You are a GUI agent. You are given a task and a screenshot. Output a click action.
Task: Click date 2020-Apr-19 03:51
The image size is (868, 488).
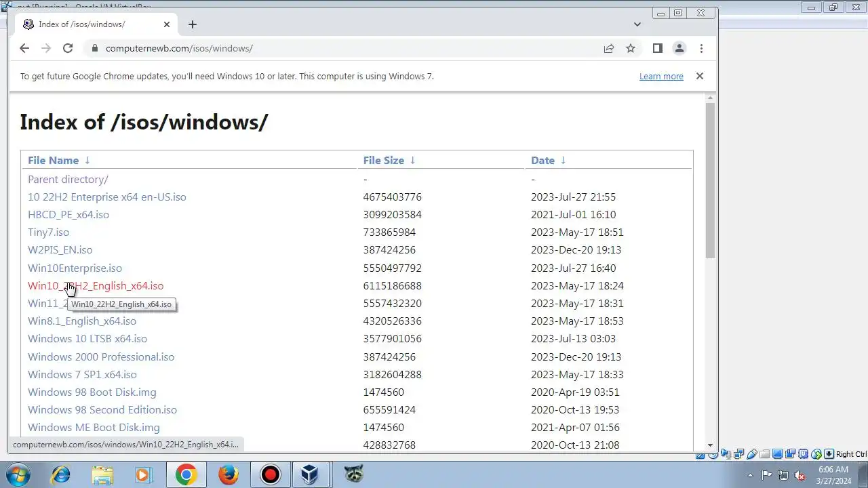pyautogui.click(x=575, y=392)
